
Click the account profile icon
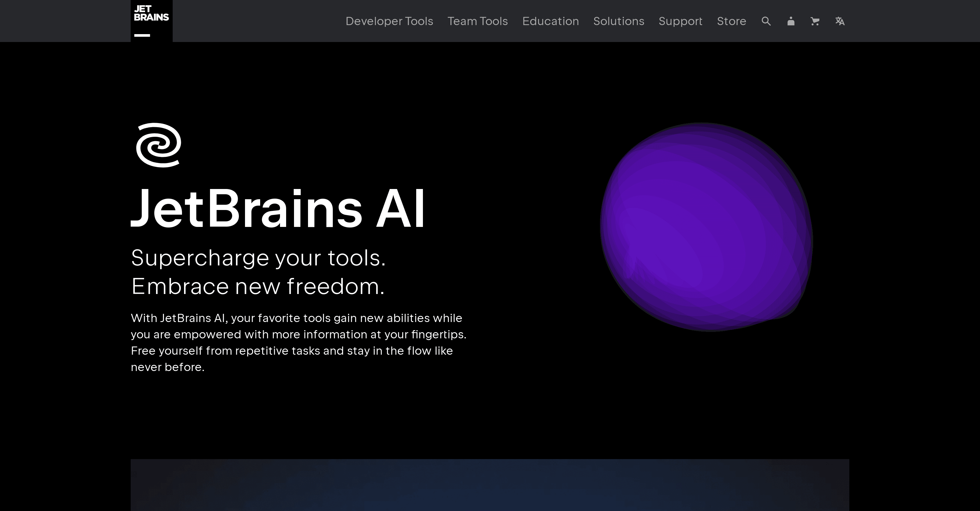point(790,21)
